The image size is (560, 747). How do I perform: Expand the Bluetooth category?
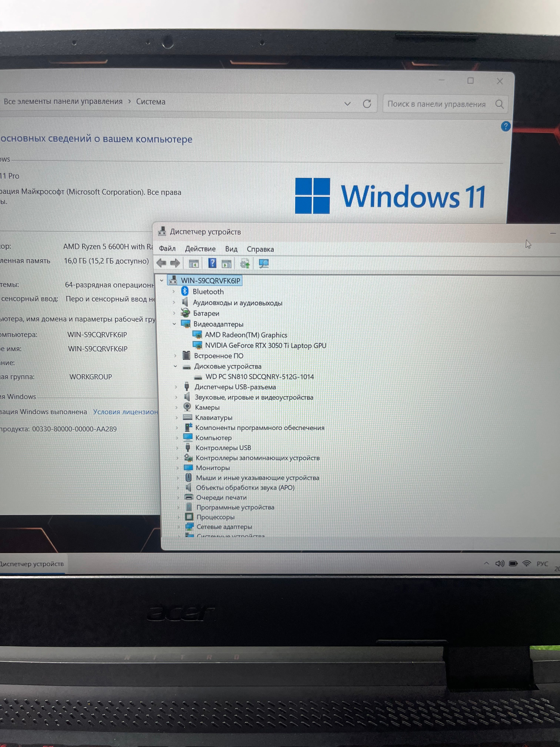point(174,291)
